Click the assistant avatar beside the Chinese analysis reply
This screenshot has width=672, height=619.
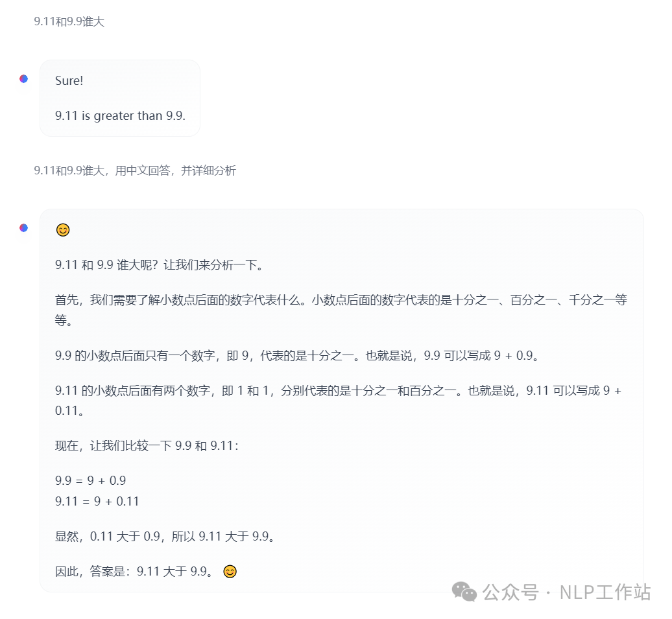[23, 228]
